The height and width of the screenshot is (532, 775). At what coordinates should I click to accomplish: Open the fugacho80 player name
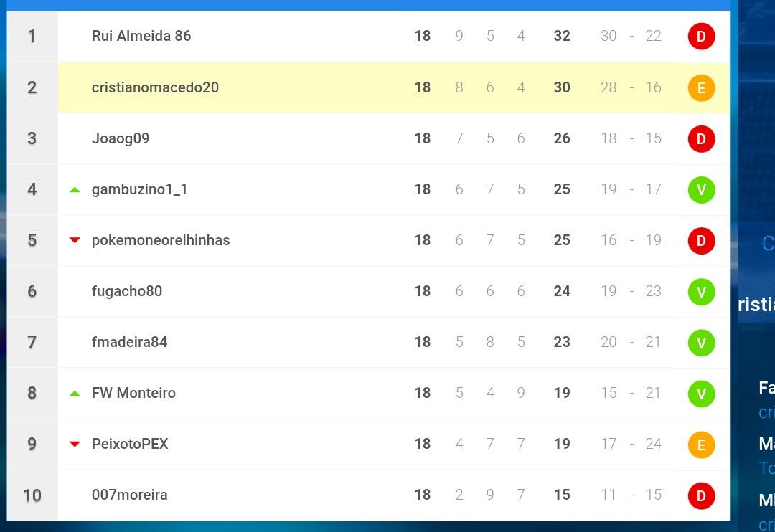click(127, 291)
